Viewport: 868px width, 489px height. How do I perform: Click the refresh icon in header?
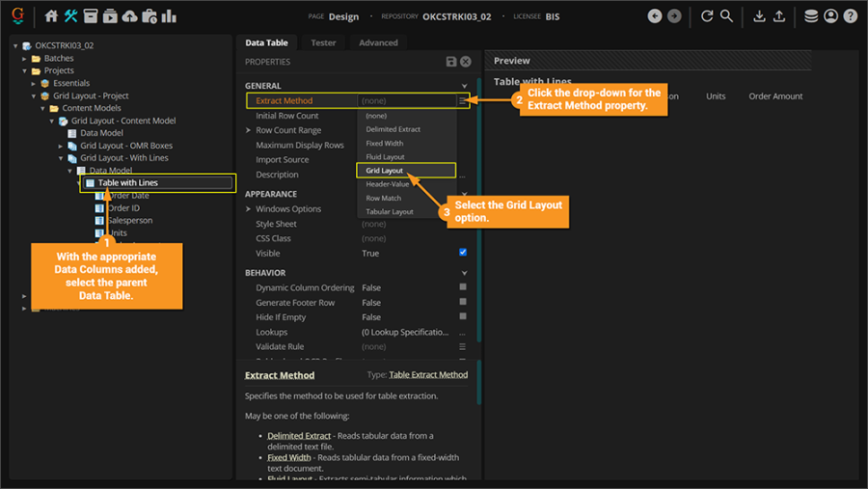(x=707, y=16)
